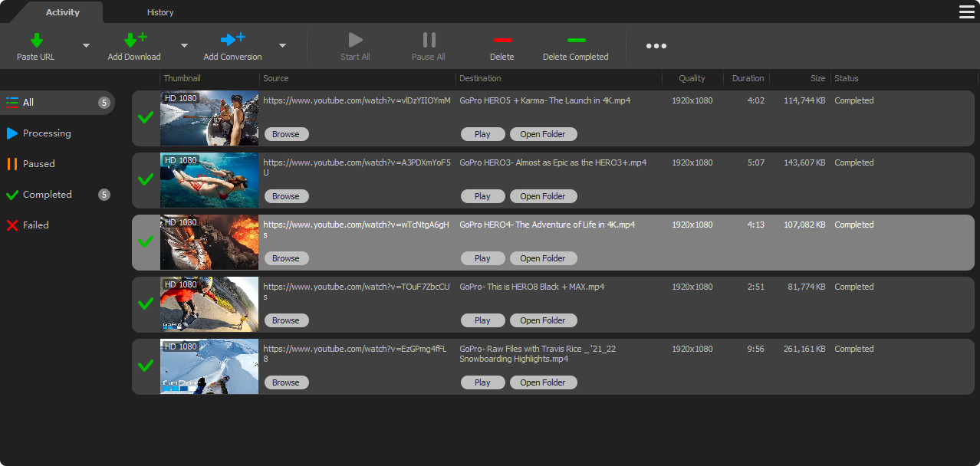Play the HERO8 Black + MAX video
980x466 pixels.
482,320
